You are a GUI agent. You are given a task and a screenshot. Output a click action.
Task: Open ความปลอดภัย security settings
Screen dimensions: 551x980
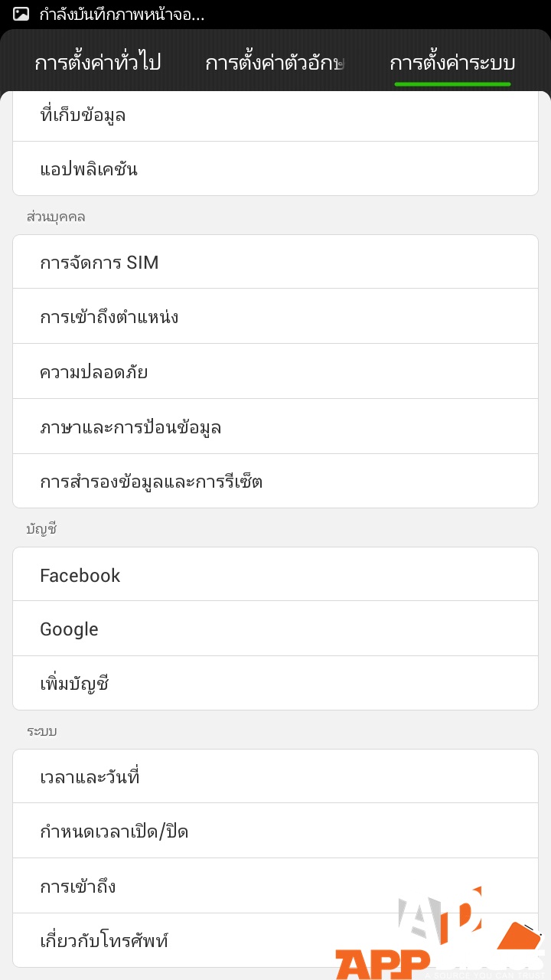pyautogui.click(x=275, y=372)
